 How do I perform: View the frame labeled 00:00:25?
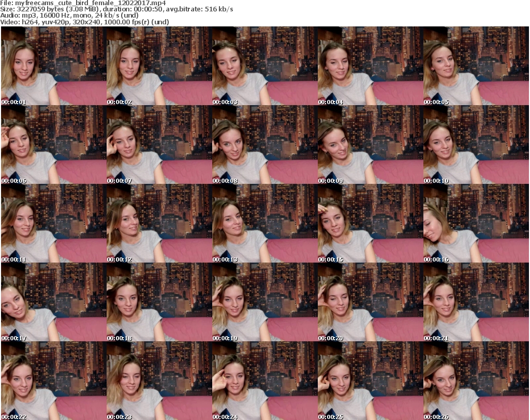[x=370, y=381]
